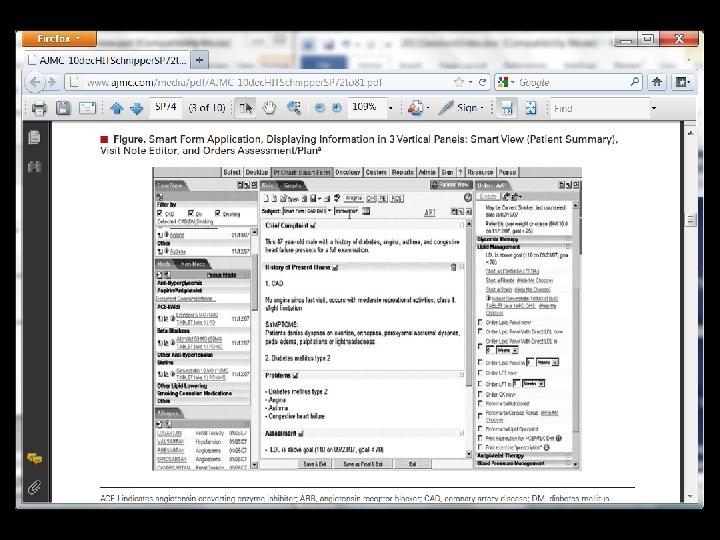Image resolution: width=720 pixels, height=540 pixels.
Task: Click the 'Patient View' button in the figure
Action: click(x=451, y=185)
